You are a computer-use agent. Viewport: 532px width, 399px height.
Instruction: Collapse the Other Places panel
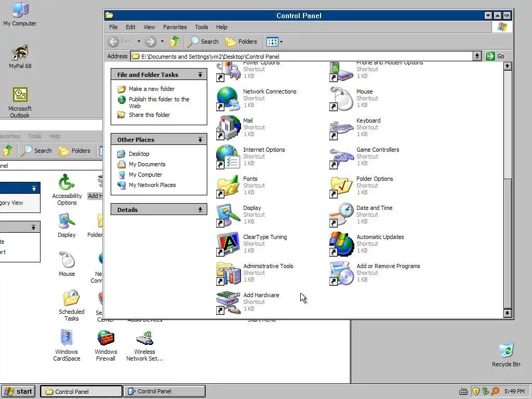200,139
